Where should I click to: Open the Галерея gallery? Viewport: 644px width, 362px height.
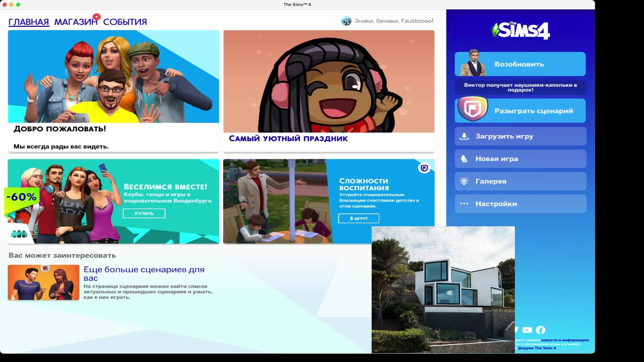click(x=520, y=181)
